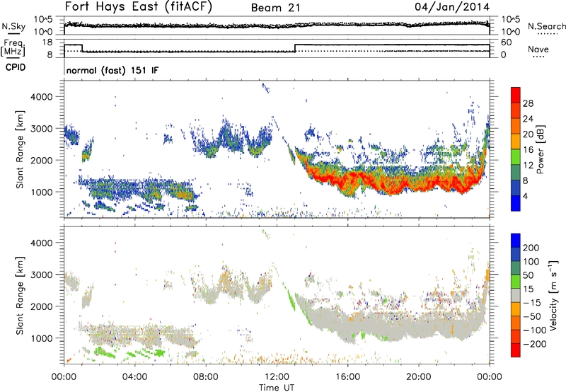Click the 'Nave' label
This screenshot has height=392, width=566.
click(x=538, y=49)
